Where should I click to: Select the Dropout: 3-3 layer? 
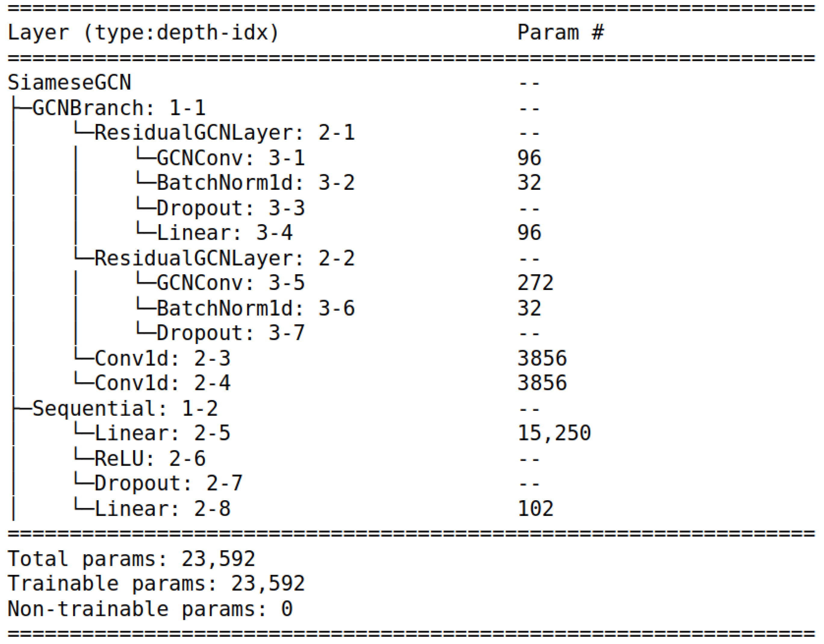coord(231,208)
